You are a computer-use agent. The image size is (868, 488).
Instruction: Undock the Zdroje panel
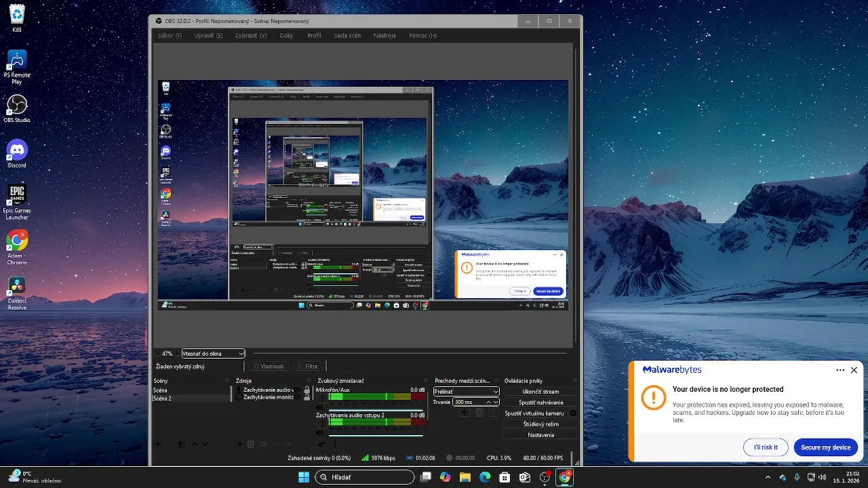(309, 381)
